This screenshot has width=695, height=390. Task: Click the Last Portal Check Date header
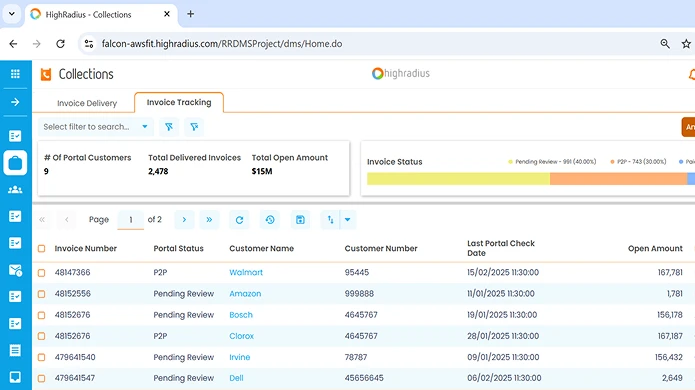[501, 248]
